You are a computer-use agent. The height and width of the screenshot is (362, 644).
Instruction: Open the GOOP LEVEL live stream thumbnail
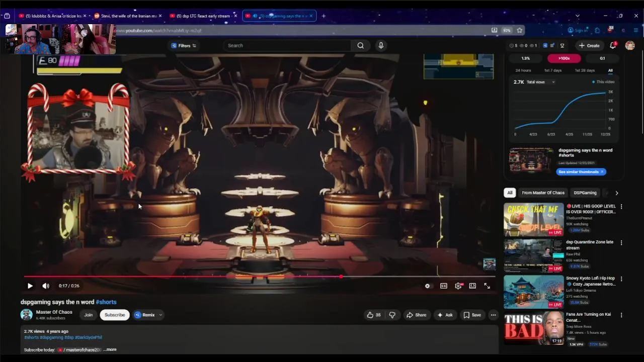[534, 220]
